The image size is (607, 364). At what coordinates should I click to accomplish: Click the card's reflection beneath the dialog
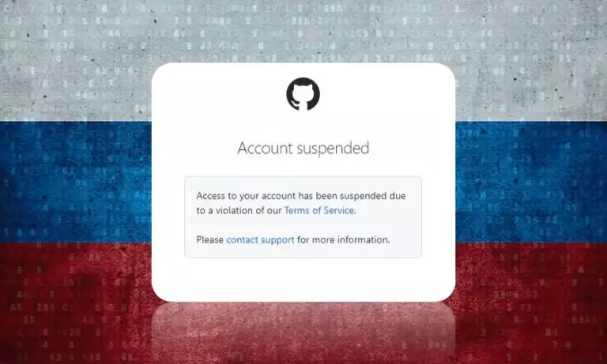(x=303, y=332)
